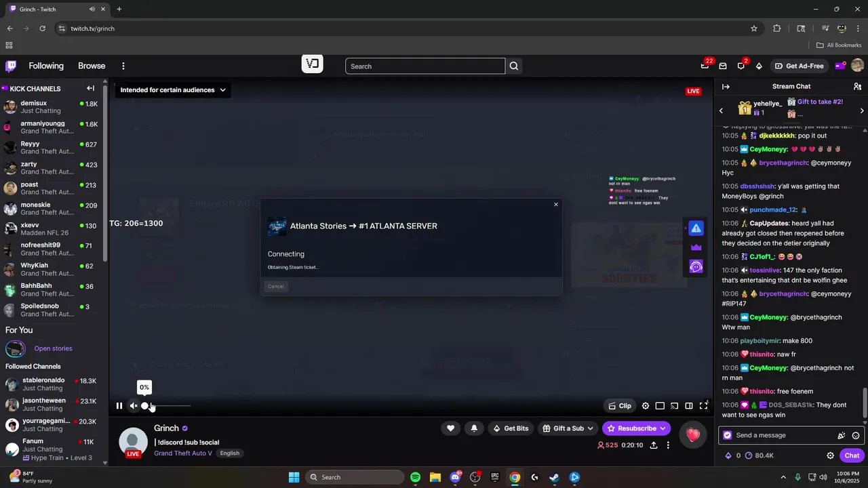Click the party popper celebration icon in chat

click(842, 435)
